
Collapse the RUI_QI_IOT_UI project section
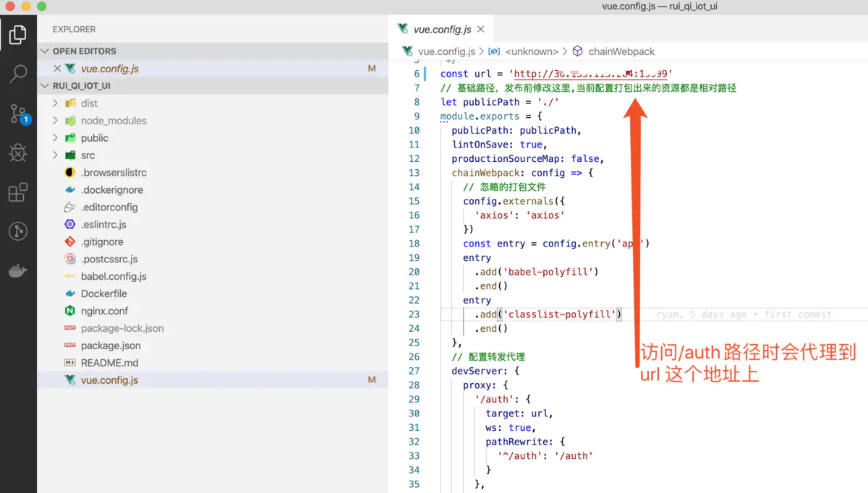click(46, 86)
